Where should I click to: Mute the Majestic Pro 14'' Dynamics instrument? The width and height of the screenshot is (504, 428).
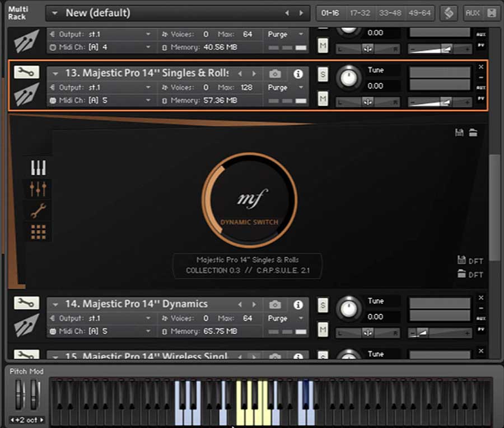coord(323,330)
